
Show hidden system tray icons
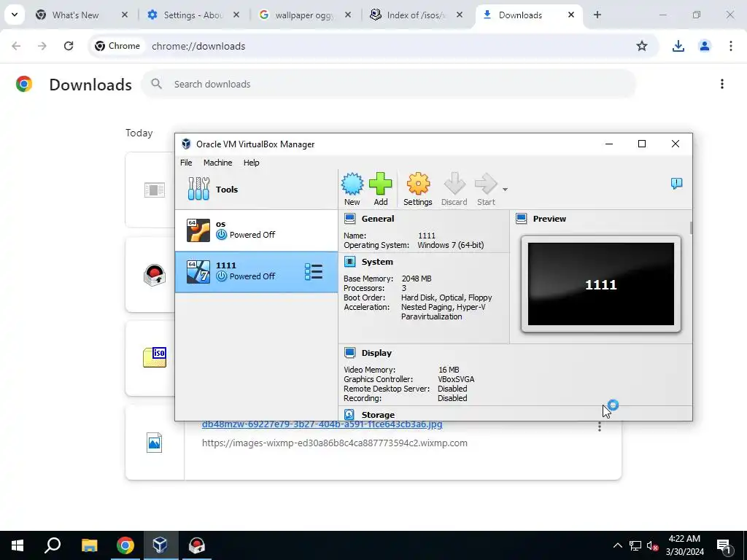(617, 545)
